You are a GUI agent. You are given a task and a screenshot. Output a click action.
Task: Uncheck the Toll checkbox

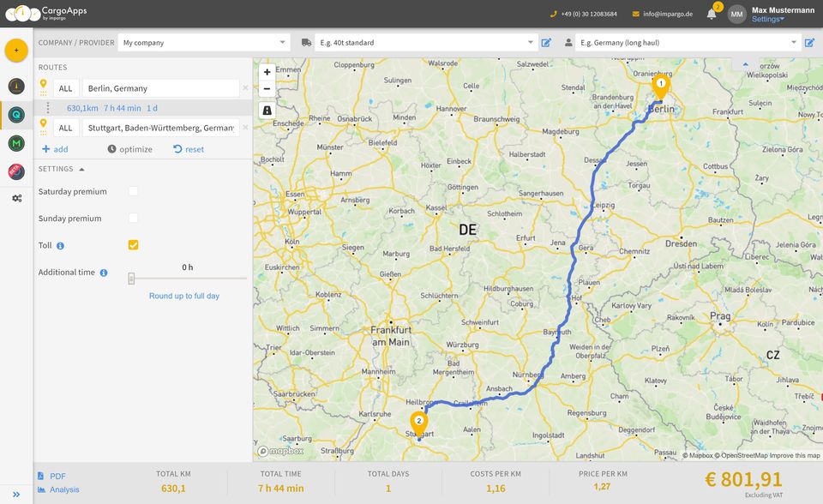click(x=134, y=244)
